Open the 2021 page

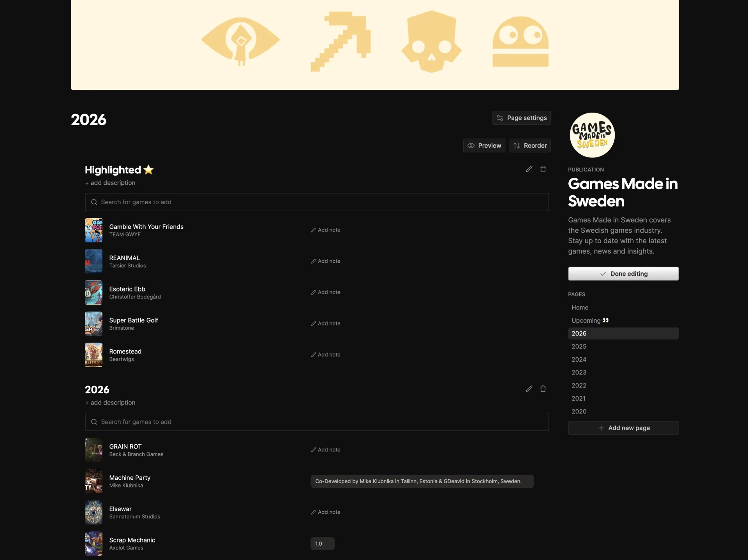click(x=623, y=398)
